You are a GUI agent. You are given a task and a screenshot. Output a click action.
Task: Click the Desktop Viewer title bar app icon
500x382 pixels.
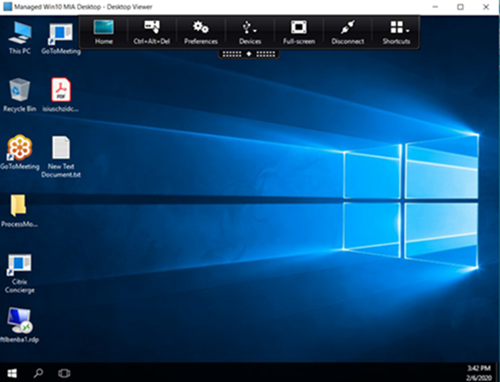[7, 7]
